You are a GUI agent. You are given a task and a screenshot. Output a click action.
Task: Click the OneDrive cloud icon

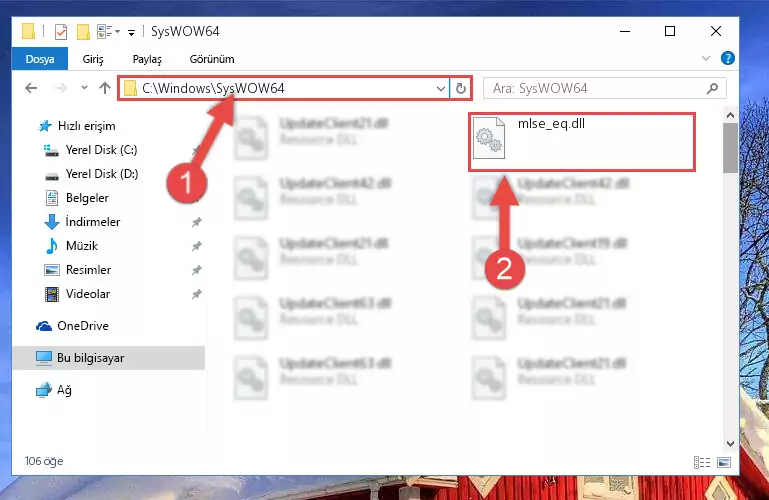coord(44,326)
